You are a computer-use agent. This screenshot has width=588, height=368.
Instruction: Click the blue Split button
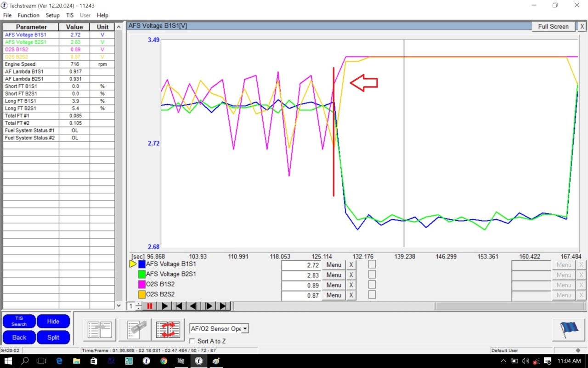53,337
